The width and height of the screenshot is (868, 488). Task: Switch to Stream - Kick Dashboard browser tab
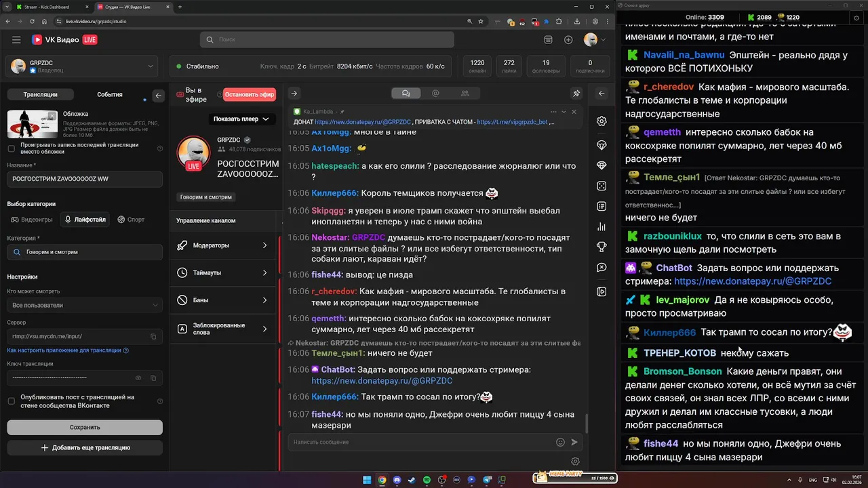pyautogui.click(x=51, y=7)
